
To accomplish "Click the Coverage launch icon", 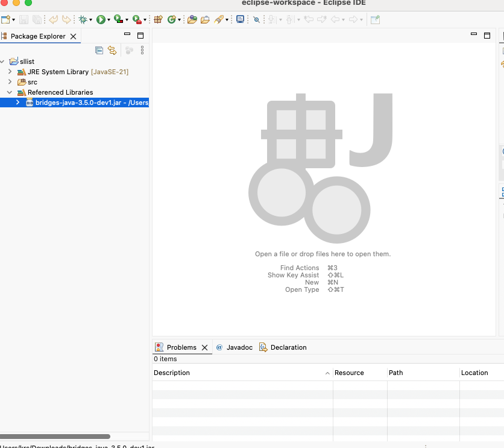I will click(x=119, y=20).
